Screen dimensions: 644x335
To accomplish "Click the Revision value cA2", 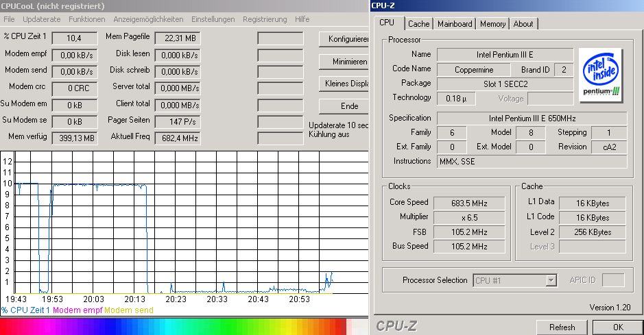I will [x=609, y=147].
